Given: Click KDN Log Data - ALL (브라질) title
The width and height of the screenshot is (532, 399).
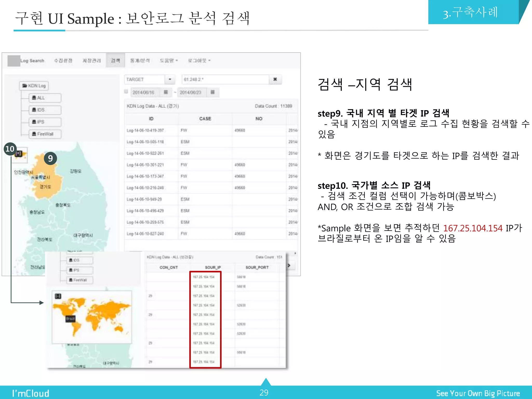Looking at the screenshot, I should click(x=170, y=257).
